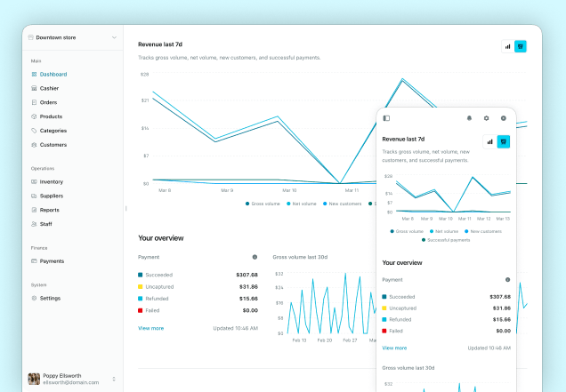Open Poppy Ellsworth account menu arrows
Viewport: 566px width, 392px height.
point(114,379)
